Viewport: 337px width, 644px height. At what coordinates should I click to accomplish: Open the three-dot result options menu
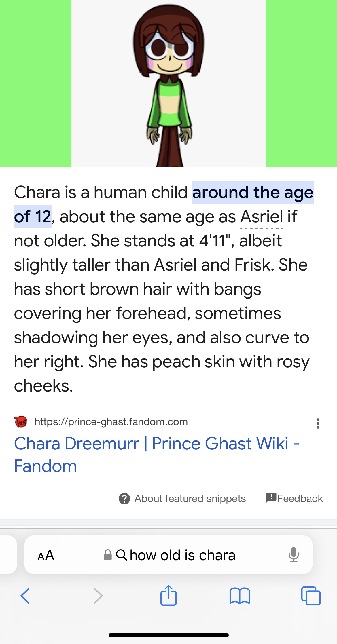[x=318, y=423]
